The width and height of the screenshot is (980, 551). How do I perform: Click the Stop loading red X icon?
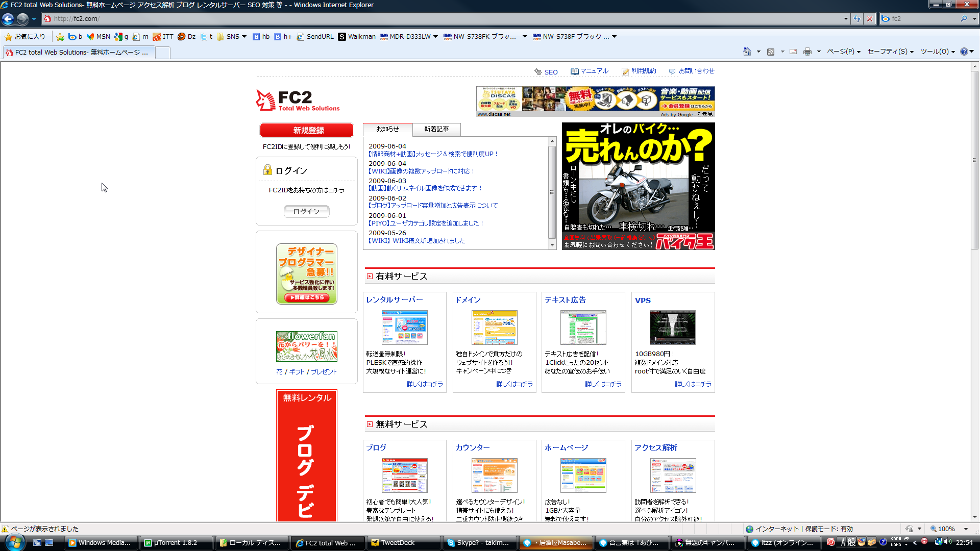[870, 19]
